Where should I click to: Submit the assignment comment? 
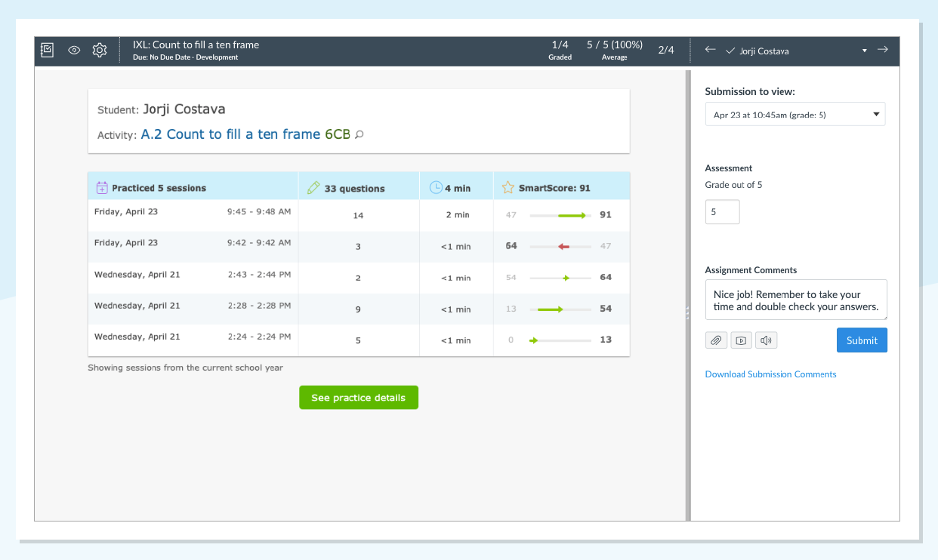tap(862, 340)
